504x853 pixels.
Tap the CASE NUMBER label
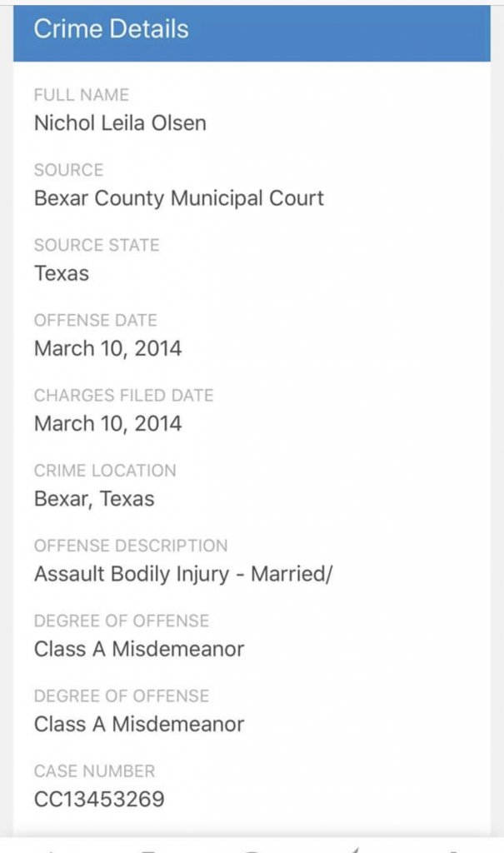[94, 771]
